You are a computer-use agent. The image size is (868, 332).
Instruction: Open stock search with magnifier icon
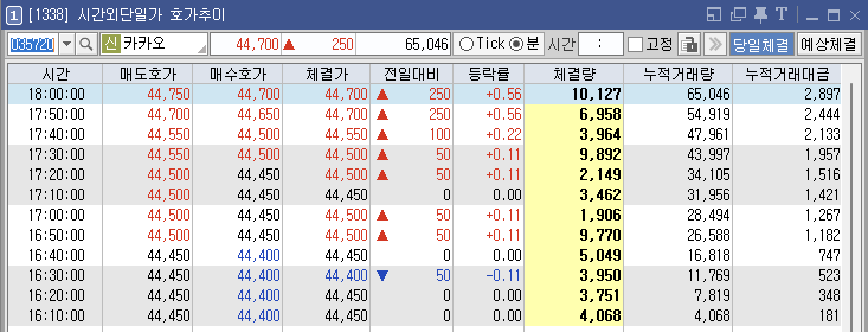point(86,44)
